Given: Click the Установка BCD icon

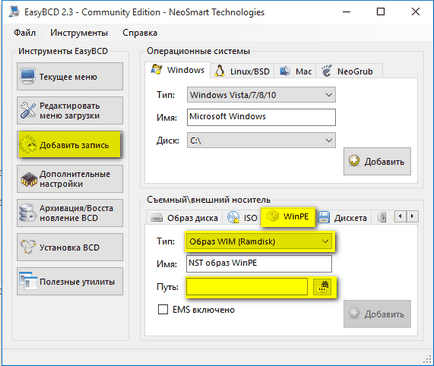Looking at the screenshot, I should (x=28, y=247).
